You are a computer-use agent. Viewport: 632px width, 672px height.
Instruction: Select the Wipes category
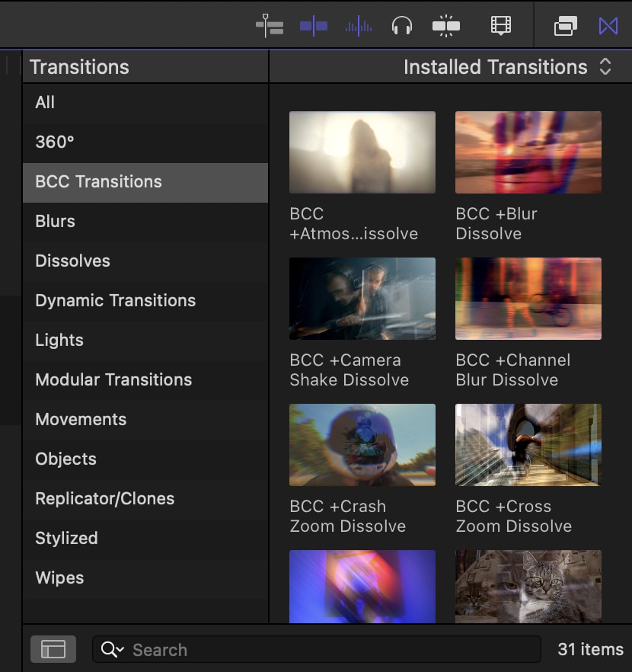[145, 578]
